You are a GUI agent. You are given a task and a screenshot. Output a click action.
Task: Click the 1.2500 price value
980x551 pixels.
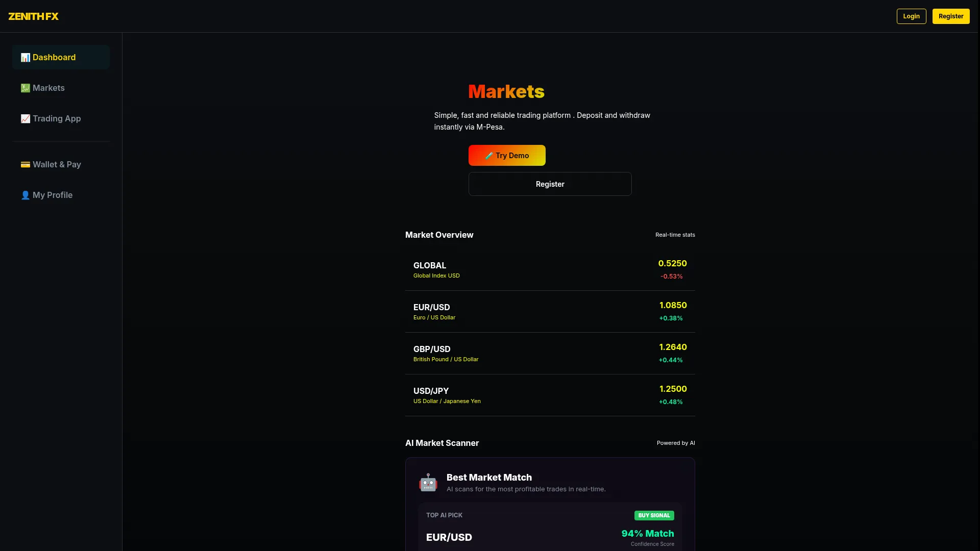click(673, 389)
